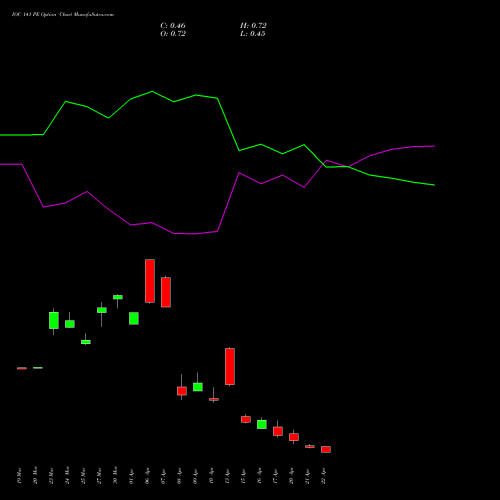Click the '24 Mar' date label
Viewport: 500px width, 500px height.
click(67, 476)
